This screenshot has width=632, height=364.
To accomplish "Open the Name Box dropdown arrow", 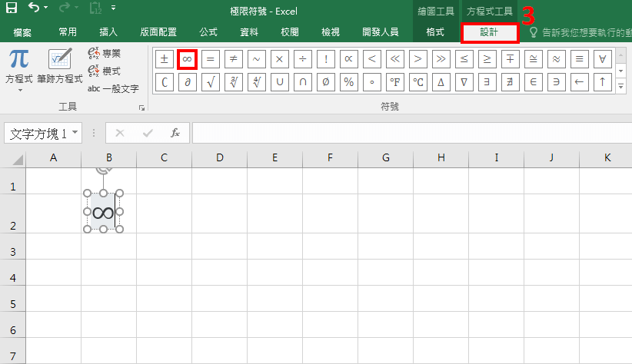I will click(75, 133).
